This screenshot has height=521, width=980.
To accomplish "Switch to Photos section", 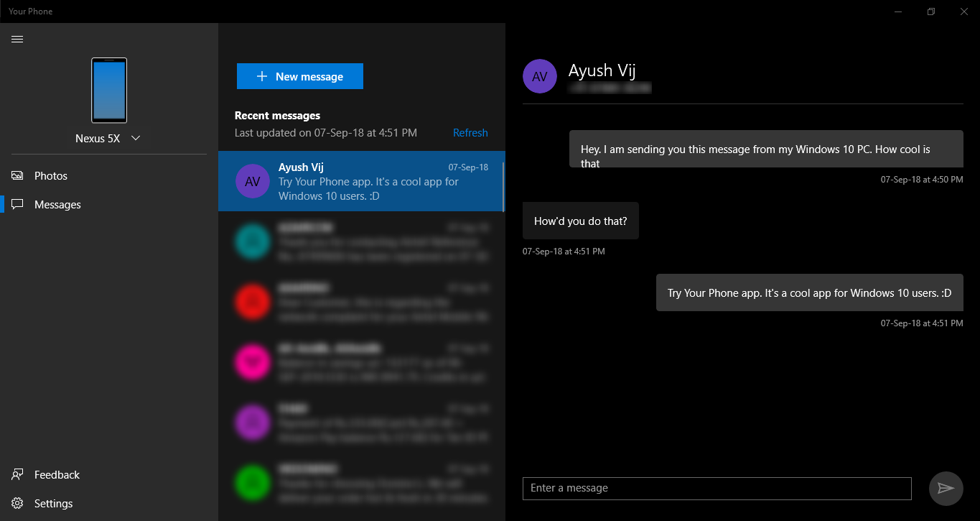I will click(50, 175).
